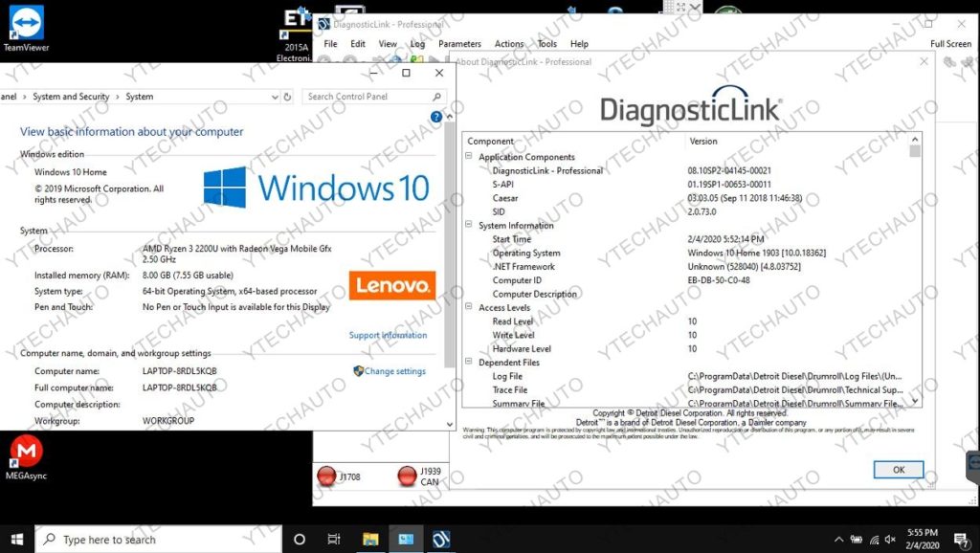The image size is (980, 553).
Task: Open the Log menu in DiagnosticLink
Action: (x=417, y=44)
